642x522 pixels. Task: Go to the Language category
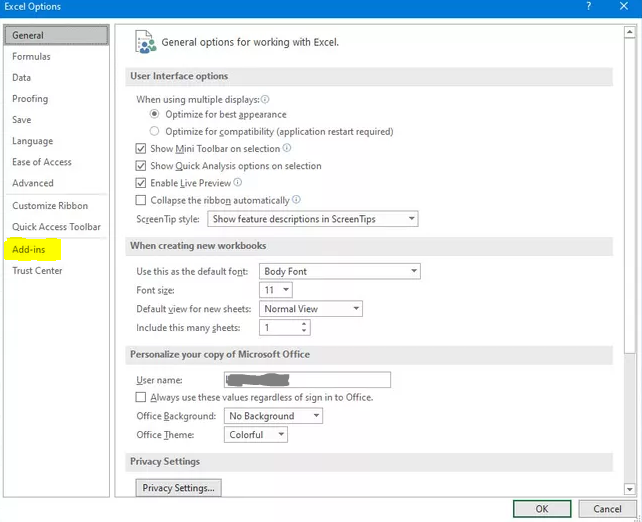click(x=57, y=141)
